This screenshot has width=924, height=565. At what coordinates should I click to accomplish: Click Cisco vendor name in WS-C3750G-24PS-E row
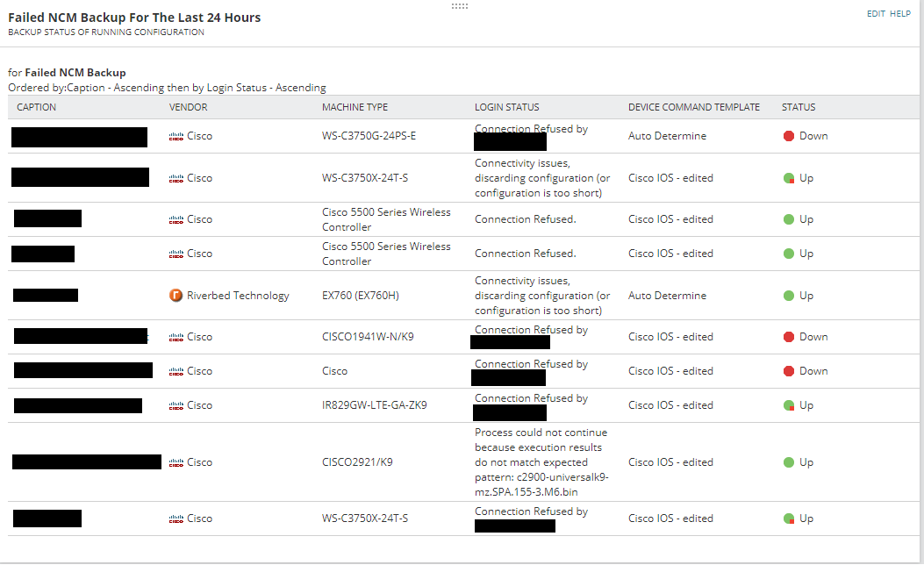pyautogui.click(x=199, y=136)
